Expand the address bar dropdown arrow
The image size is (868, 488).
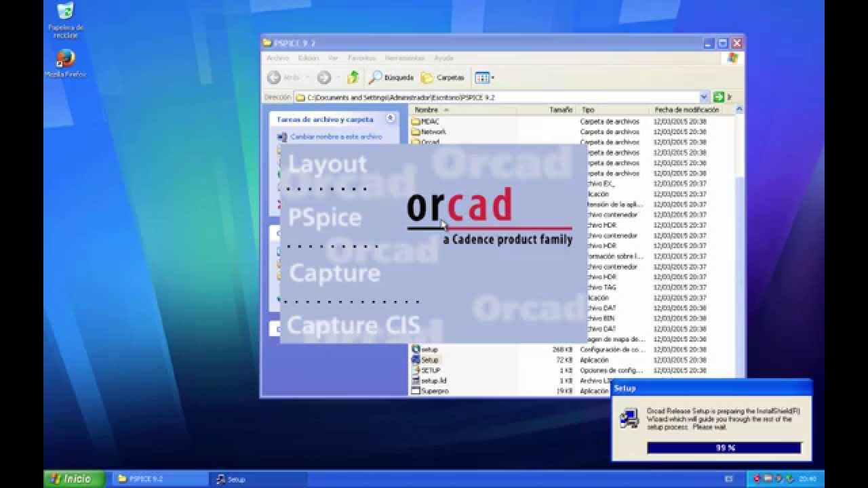[704, 98]
